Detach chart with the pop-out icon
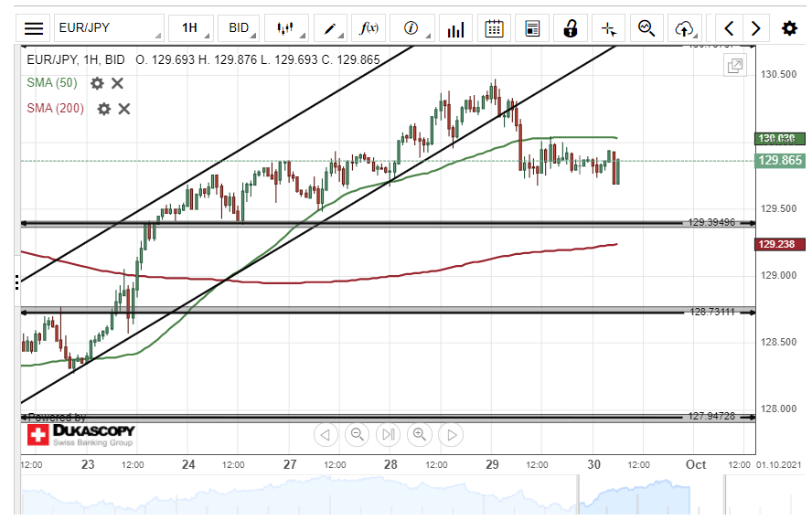This screenshot has height=520, width=812. pyautogui.click(x=734, y=65)
